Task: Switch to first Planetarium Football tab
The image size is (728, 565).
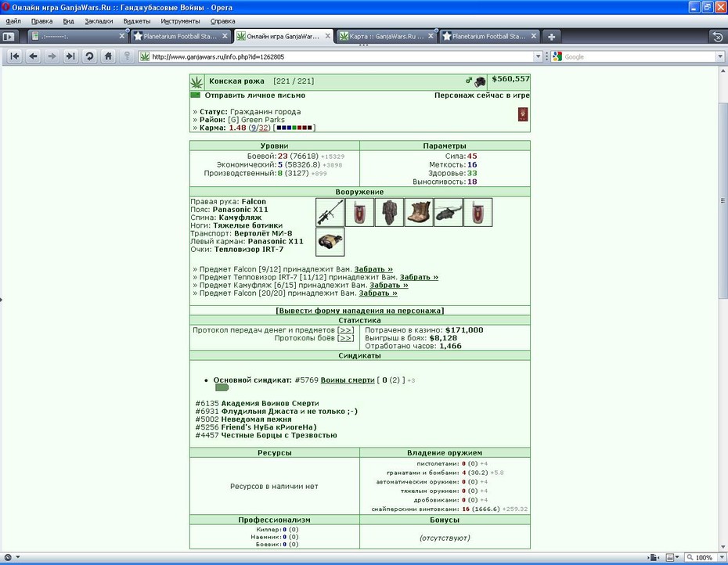Action: 180,36
